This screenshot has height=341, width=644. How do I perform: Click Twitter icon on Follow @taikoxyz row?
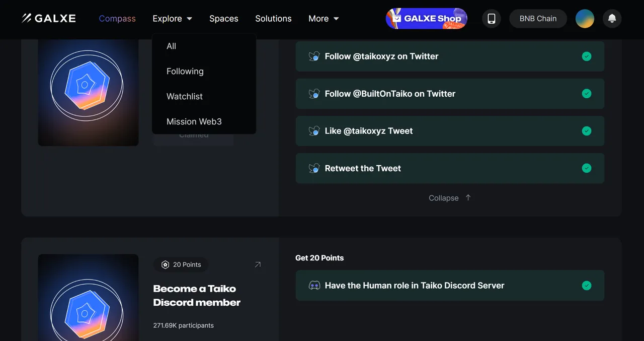314,56
